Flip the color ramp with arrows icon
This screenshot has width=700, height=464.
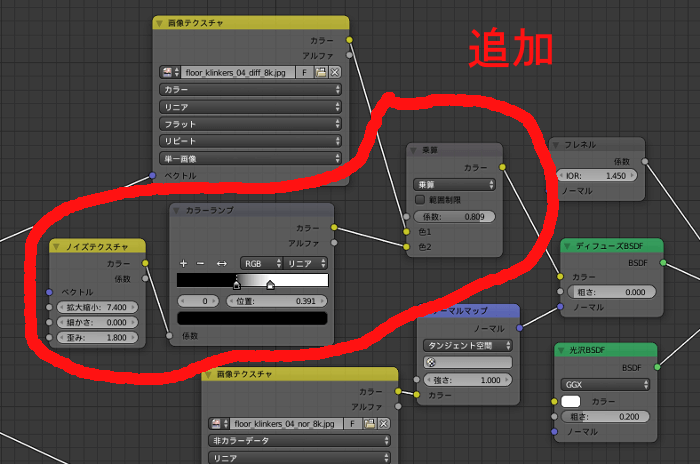(x=221, y=263)
